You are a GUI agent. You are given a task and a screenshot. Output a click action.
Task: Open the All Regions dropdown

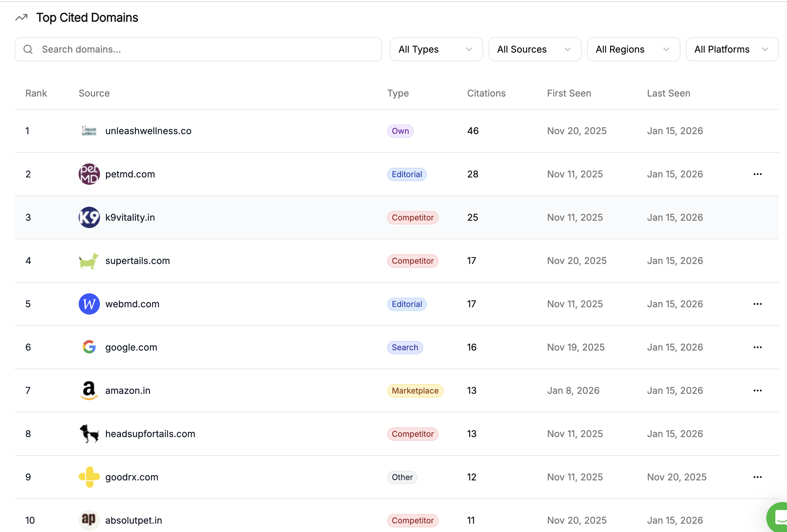click(x=633, y=49)
